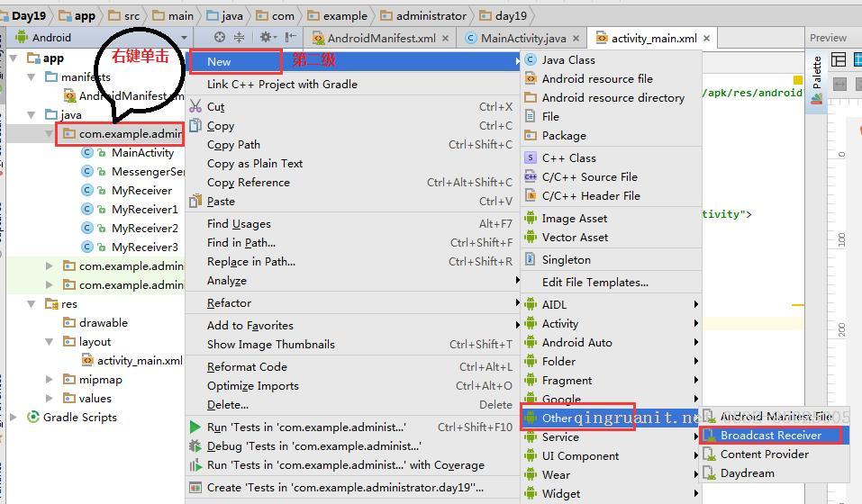This screenshot has height=504, width=862.
Task: Click the Android icon in project view selector
Action: [x=22, y=37]
